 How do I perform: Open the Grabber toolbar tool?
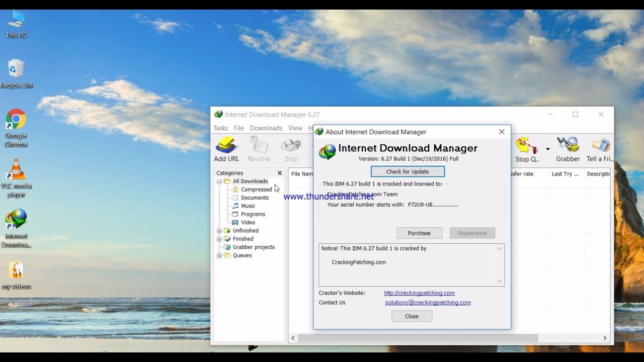[568, 149]
